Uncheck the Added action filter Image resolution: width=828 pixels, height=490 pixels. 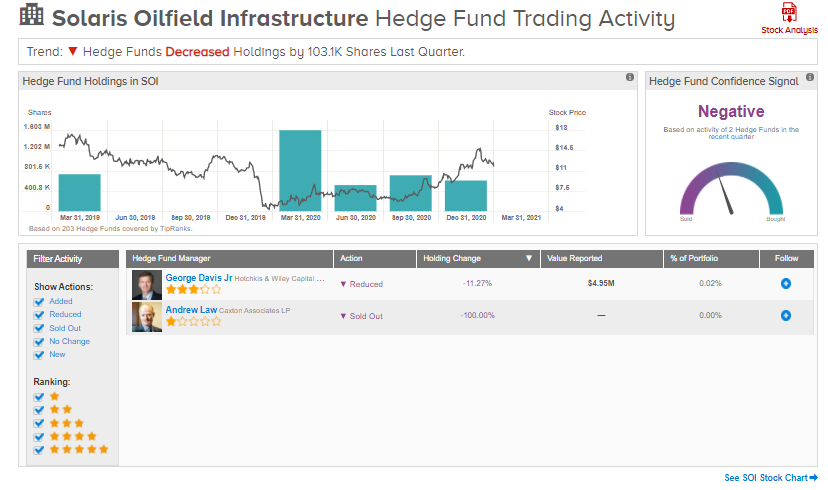click(x=39, y=301)
